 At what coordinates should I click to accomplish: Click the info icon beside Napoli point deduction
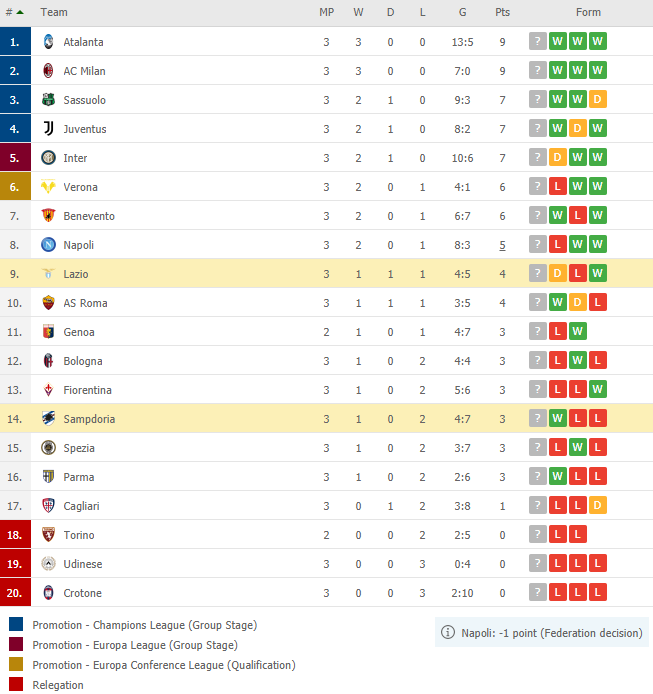click(x=448, y=632)
